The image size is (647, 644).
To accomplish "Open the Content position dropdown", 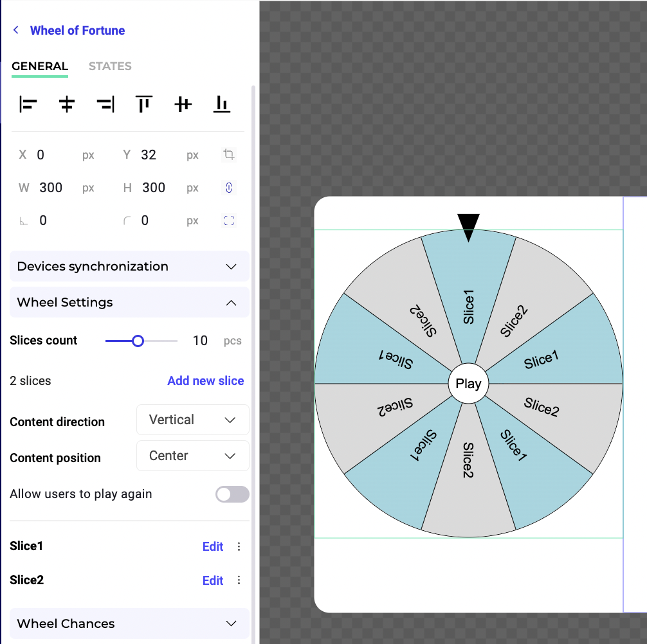I will (192, 456).
